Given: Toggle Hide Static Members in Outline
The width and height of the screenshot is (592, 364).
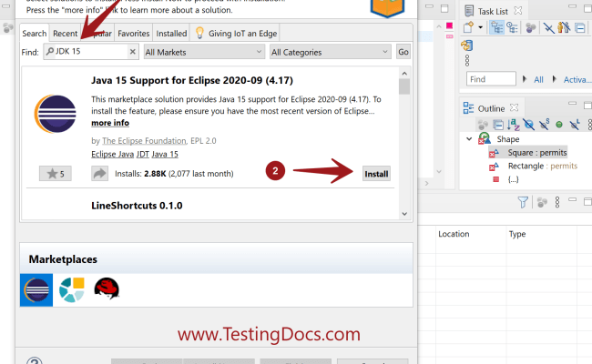Looking at the screenshot, I should point(544,125).
